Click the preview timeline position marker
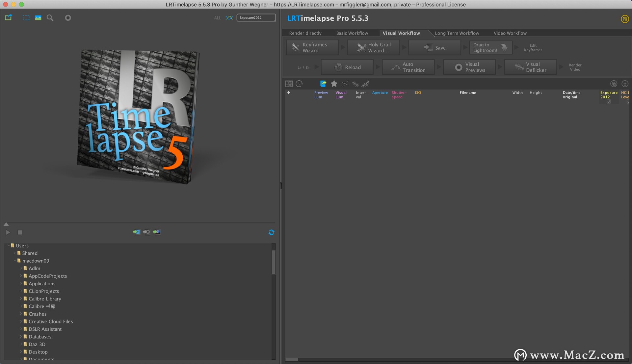The image size is (632, 364). pyautogui.click(x=6, y=224)
